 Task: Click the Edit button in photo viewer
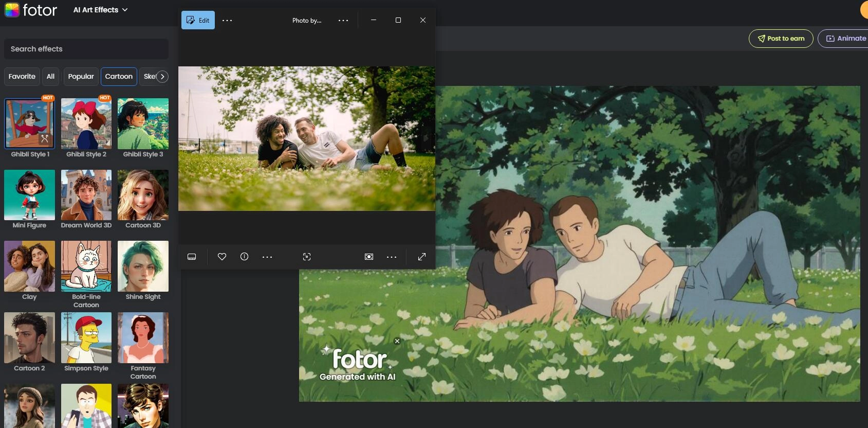[198, 21]
